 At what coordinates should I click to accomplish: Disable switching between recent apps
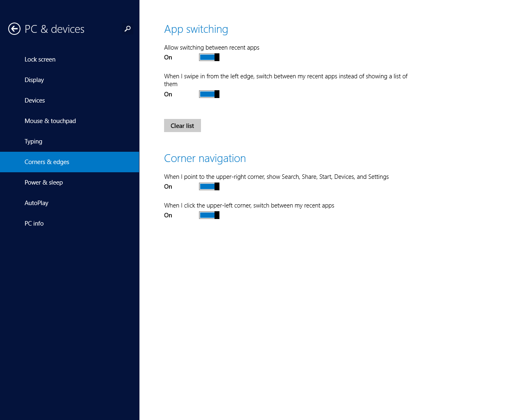click(209, 57)
